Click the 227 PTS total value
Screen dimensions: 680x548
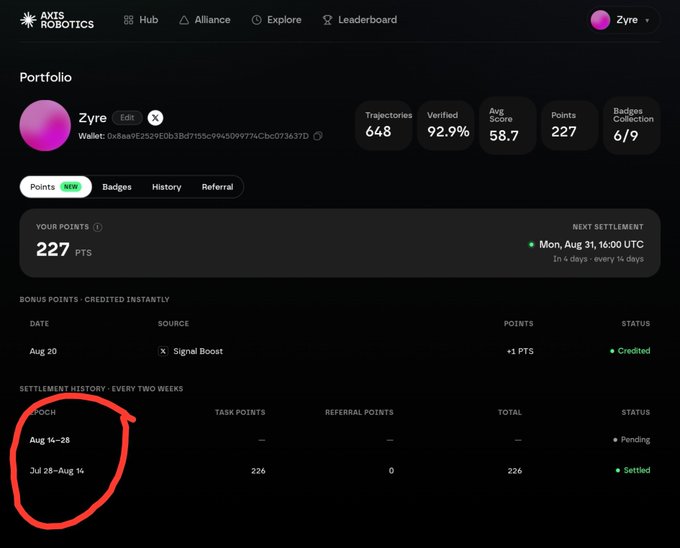tap(64, 250)
